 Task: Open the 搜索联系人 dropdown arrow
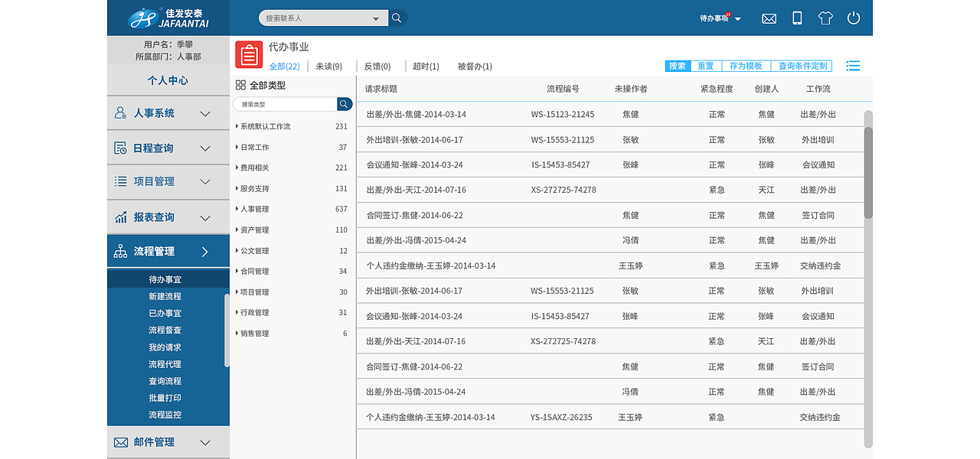(376, 17)
